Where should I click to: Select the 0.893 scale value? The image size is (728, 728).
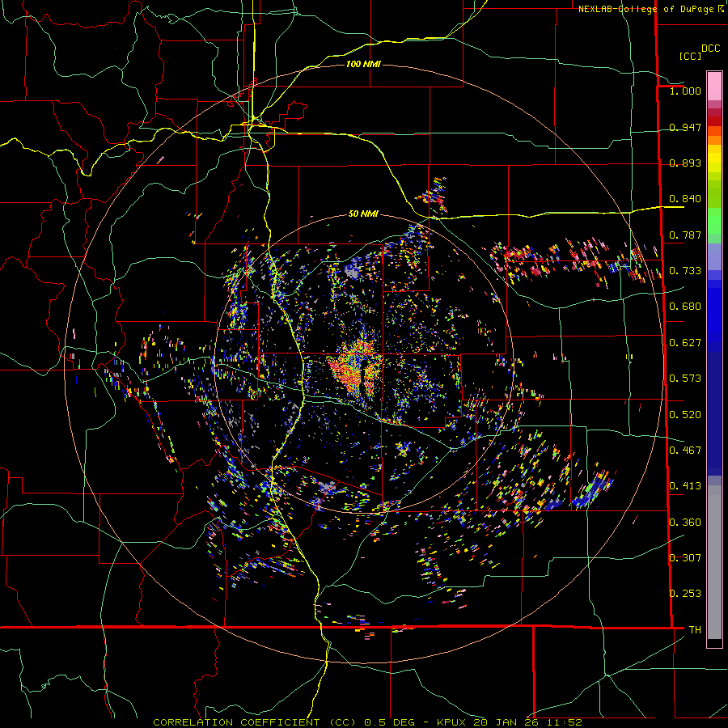click(x=685, y=163)
